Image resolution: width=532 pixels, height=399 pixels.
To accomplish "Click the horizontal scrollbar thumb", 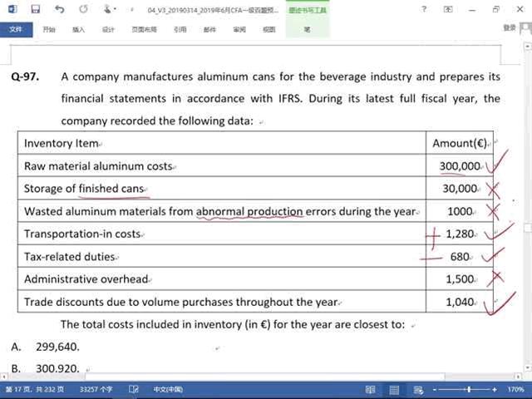I will (264, 377).
